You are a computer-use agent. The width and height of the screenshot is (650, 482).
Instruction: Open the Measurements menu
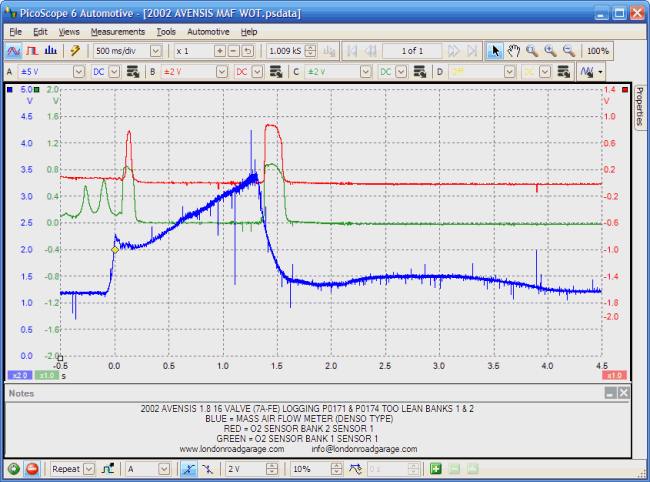pos(117,31)
